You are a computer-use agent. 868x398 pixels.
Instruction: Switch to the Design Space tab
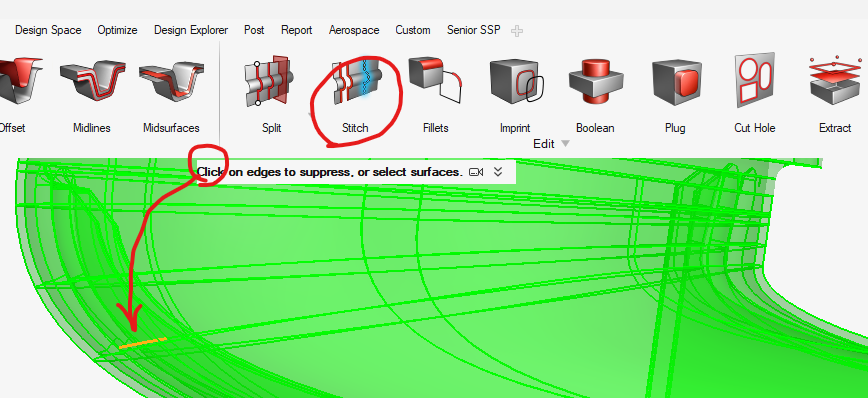click(48, 30)
